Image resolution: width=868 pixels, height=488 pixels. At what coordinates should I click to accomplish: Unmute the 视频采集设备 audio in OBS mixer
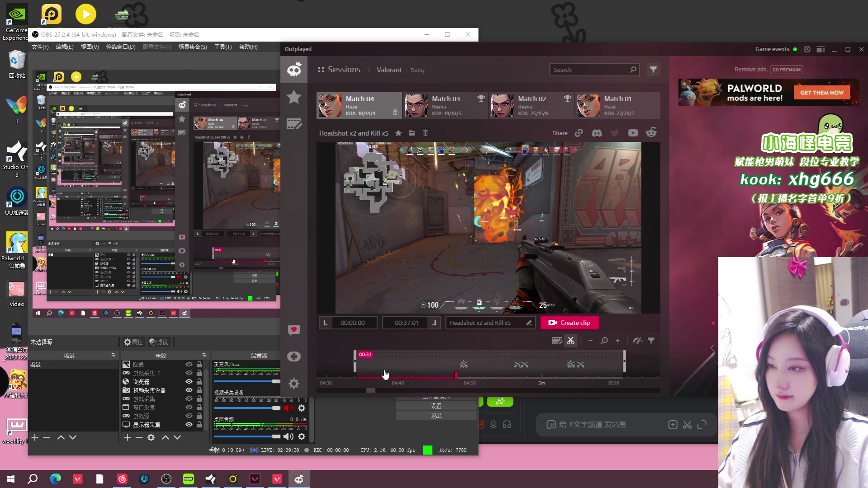tap(288, 408)
